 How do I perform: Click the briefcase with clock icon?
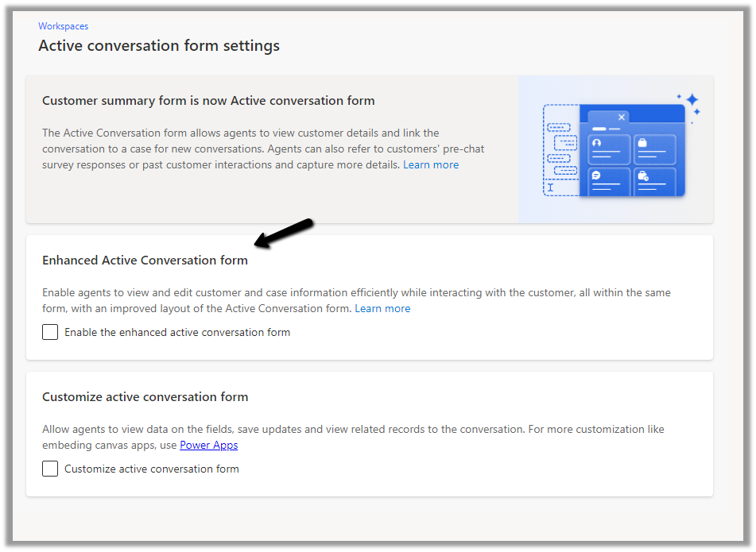click(x=642, y=176)
